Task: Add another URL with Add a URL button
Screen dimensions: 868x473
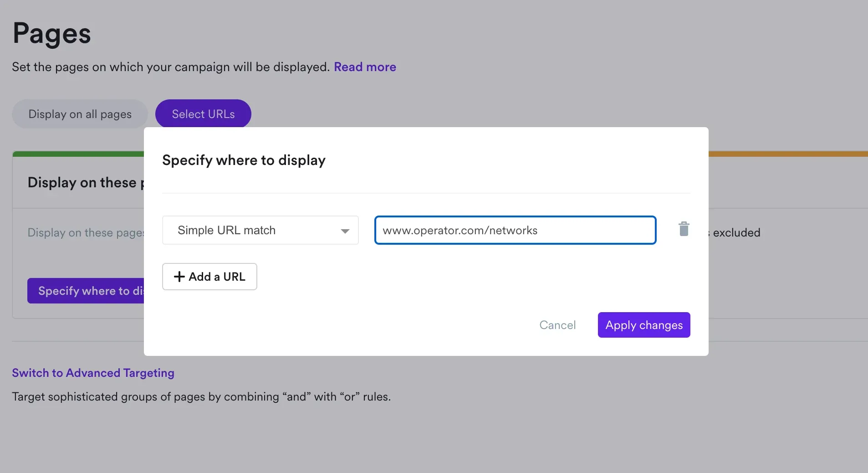Action: tap(209, 277)
